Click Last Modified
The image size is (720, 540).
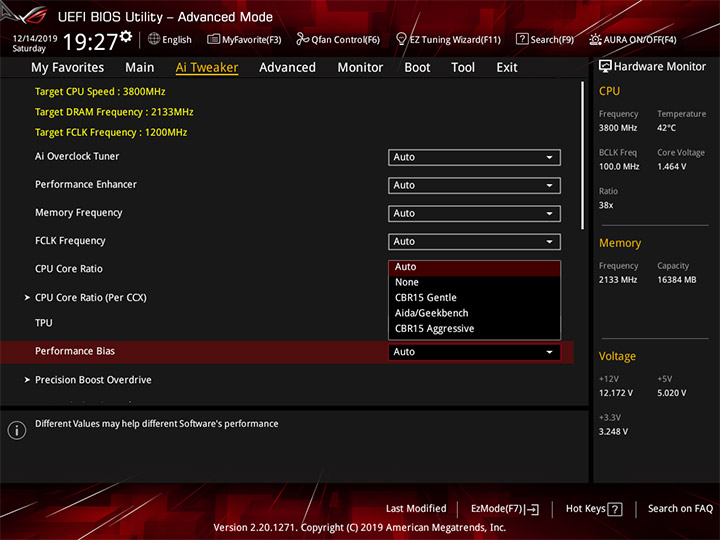[x=416, y=509]
